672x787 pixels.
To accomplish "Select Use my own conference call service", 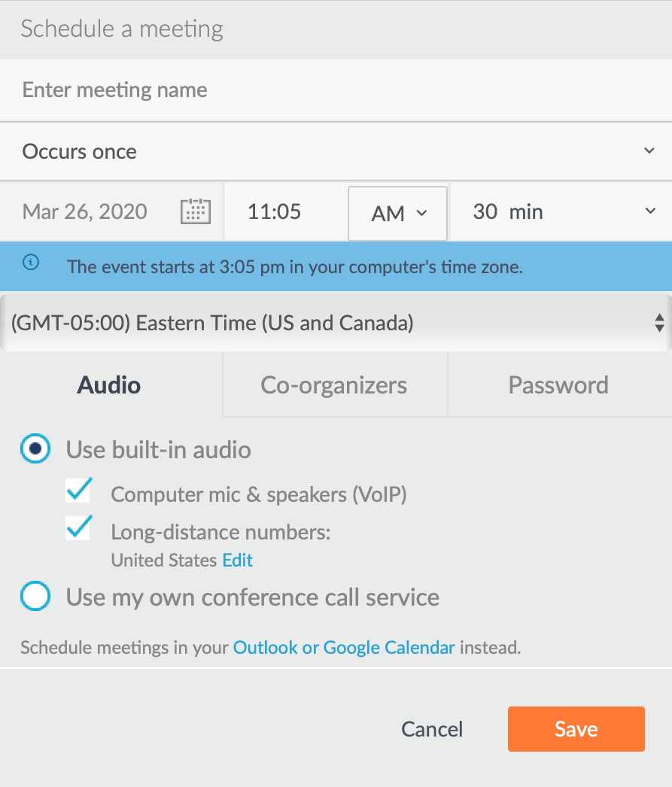I will pyautogui.click(x=35, y=597).
